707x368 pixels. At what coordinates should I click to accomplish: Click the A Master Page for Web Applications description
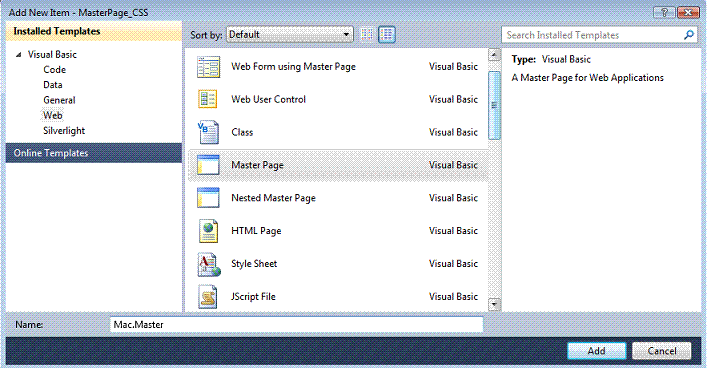coord(588,78)
